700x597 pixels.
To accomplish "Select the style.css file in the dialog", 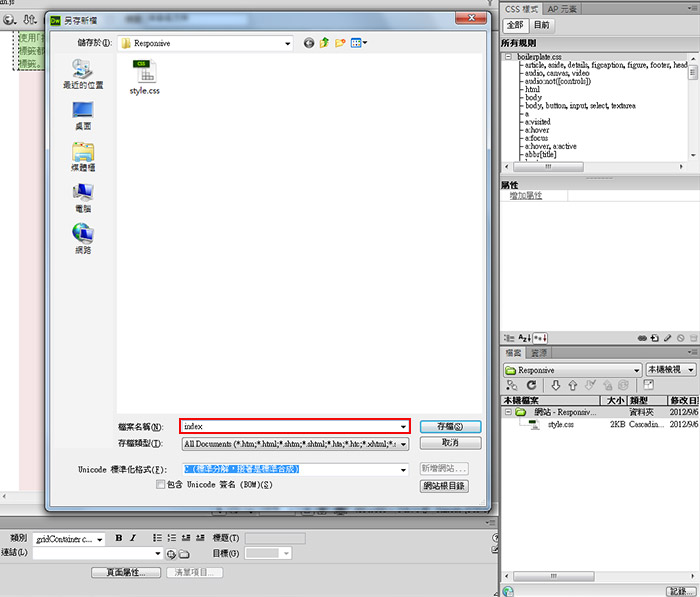I will pyautogui.click(x=145, y=78).
